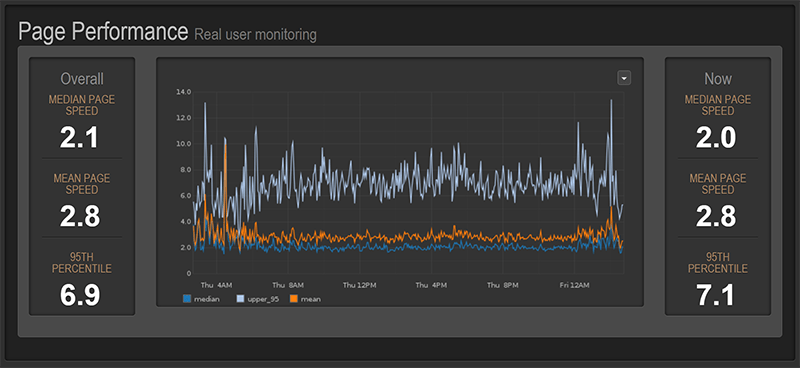Click Now MEDIAN PAGE SPEED label
Image resolution: width=800 pixels, height=368 pixels.
718,105
